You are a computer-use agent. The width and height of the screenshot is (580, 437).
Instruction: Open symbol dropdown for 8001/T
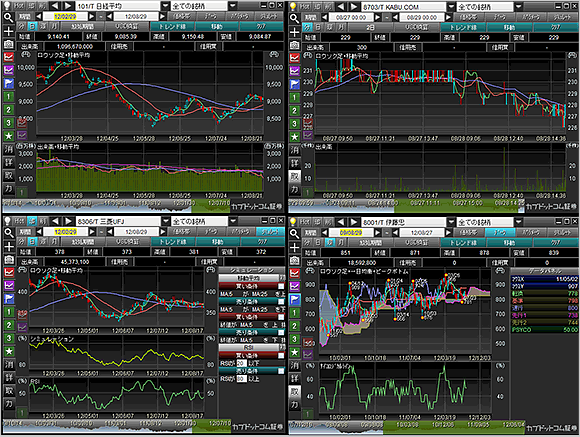click(x=451, y=222)
